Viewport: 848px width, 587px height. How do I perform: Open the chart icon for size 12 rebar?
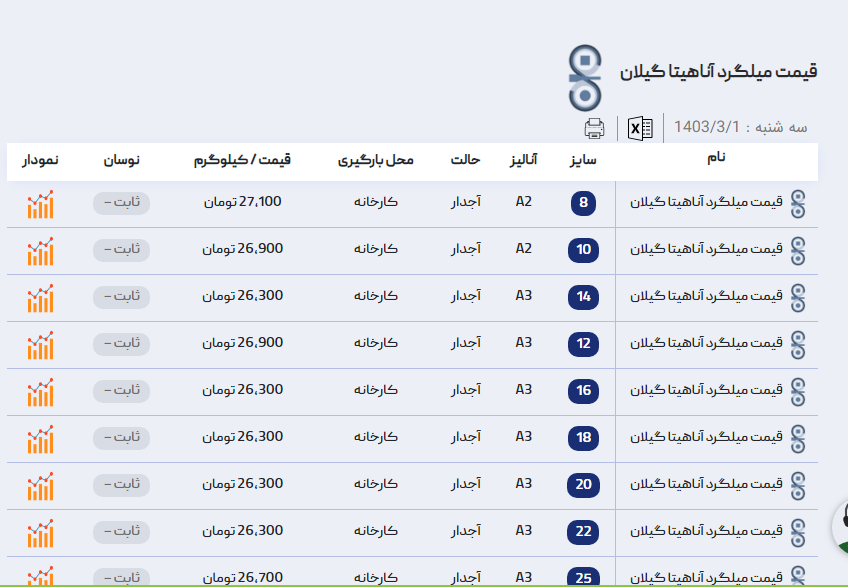(40, 345)
